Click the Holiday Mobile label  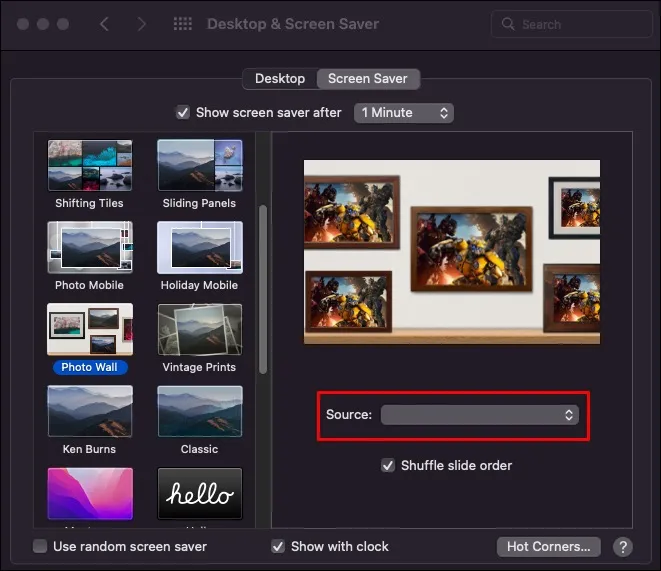point(199,285)
